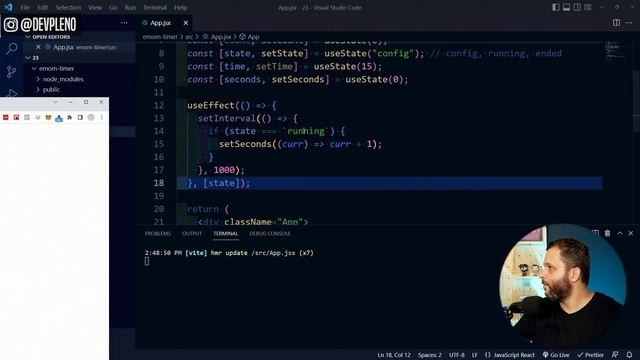Click the VS Code logo icon
The image size is (640, 360).
(8, 7)
